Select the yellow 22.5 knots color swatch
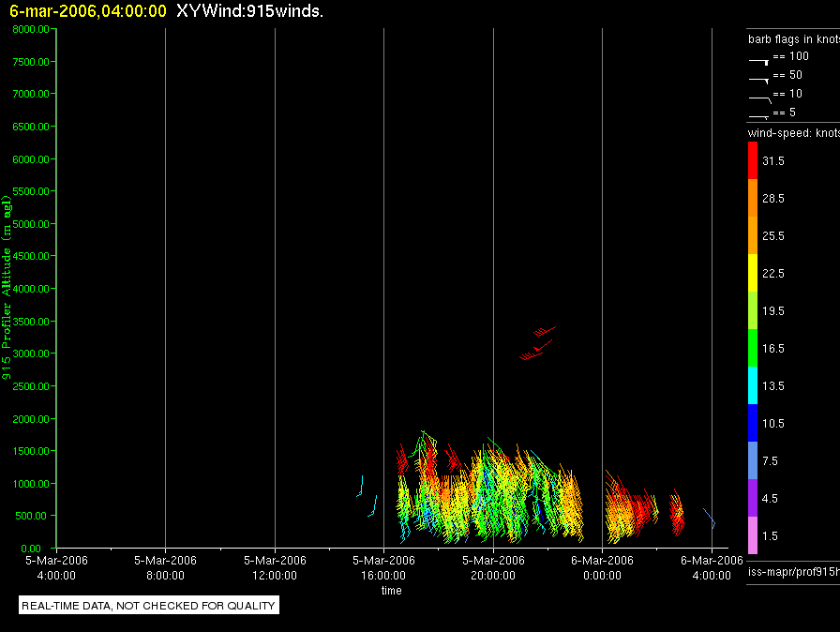The height and width of the screenshot is (632, 840). click(x=753, y=273)
